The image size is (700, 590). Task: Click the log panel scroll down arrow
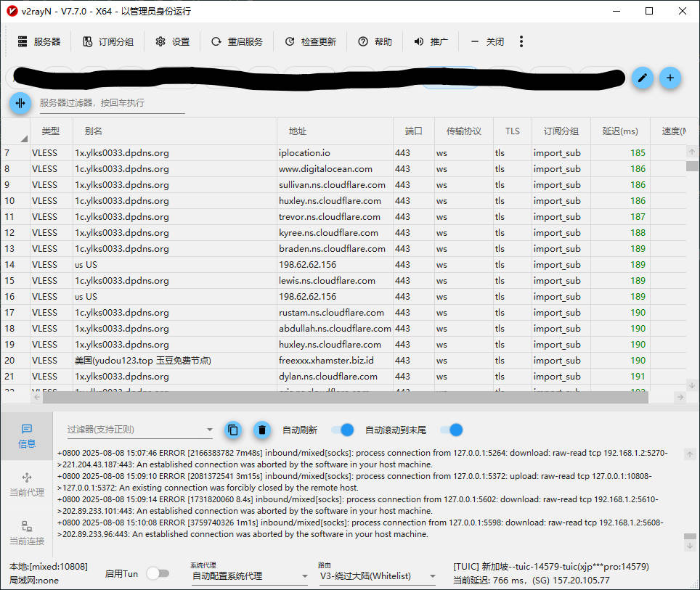click(690, 546)
